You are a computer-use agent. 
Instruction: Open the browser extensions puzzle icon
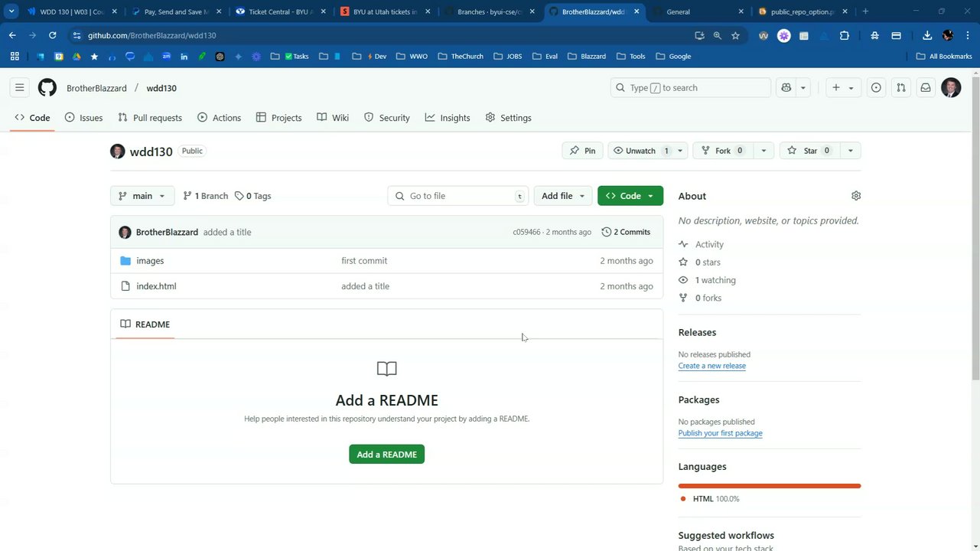pyautogui.click(x=845, y=35)
